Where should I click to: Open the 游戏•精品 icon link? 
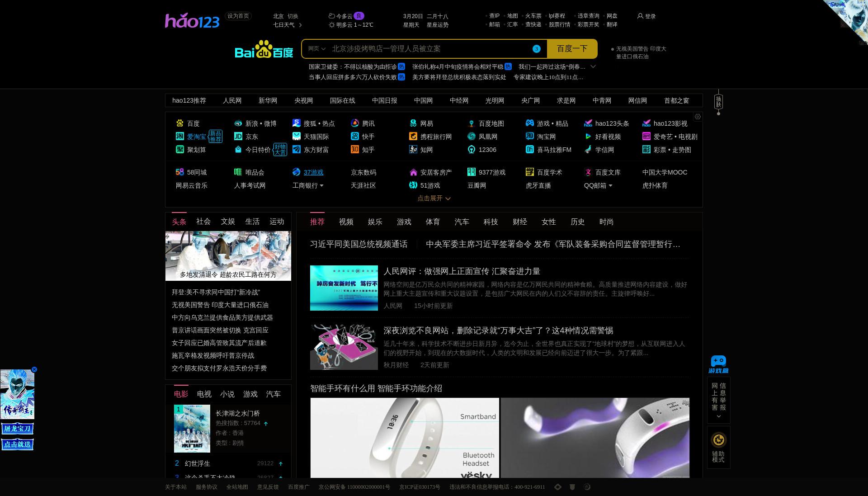(530, 123)
